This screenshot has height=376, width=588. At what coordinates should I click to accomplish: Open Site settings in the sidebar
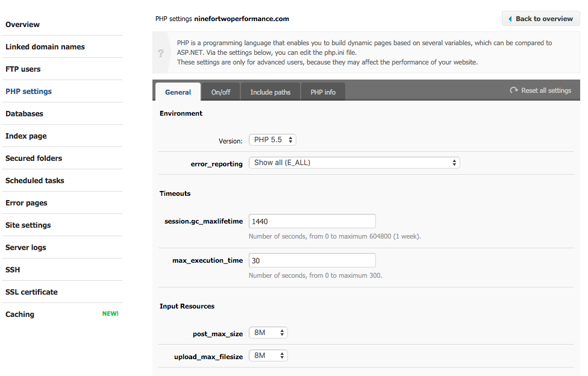28,225
